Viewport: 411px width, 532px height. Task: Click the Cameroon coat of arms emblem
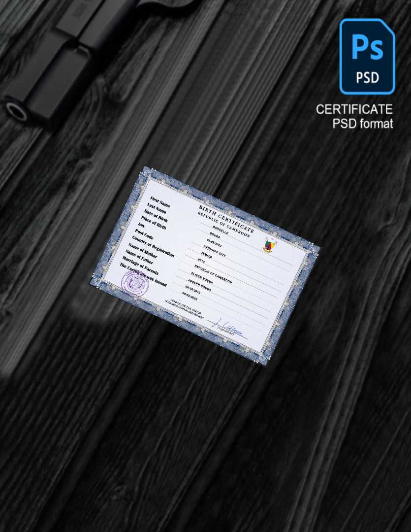tap(268, 245)
